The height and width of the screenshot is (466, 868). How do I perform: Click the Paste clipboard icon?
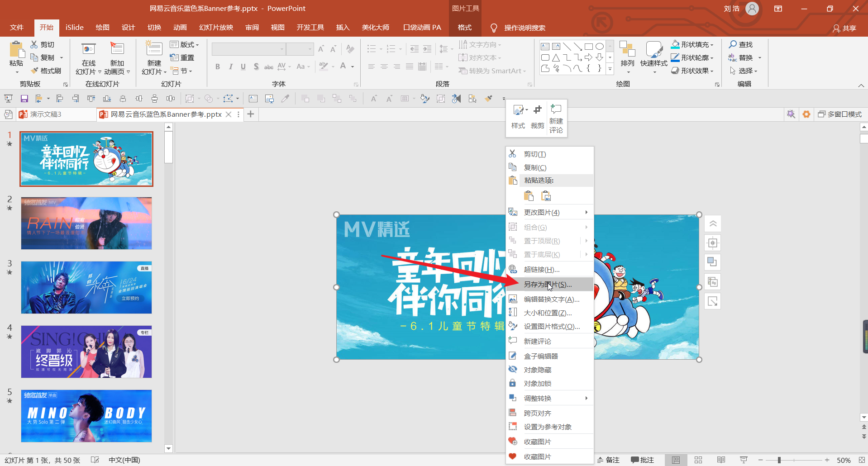(17, 50)
